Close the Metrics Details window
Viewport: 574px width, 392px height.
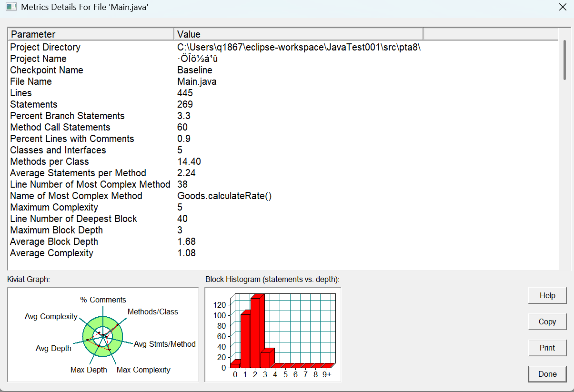click(x=563, y=7)
